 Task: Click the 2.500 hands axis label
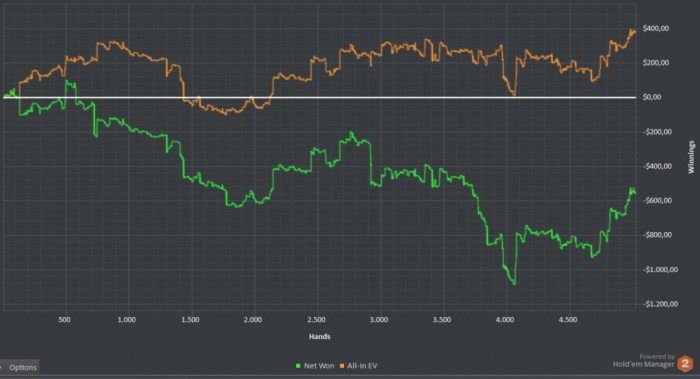(x=316, y=320)
